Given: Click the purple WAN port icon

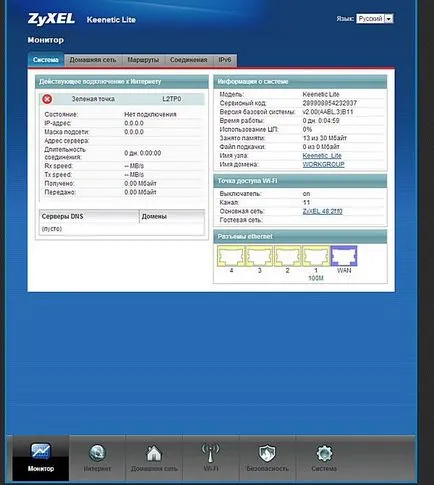Looking at the screenshot, I should pos(344,256).
